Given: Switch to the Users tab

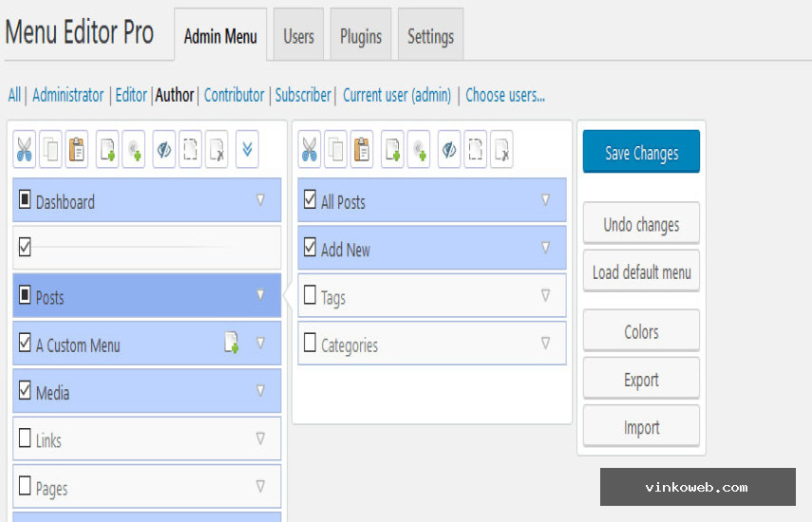Looking at the screenshot, I should coord(299,36).
